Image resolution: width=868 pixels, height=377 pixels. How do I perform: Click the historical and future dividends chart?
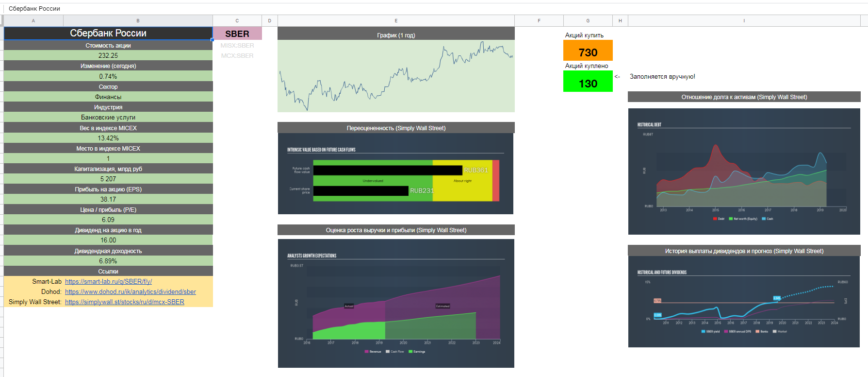coord(744,302)
